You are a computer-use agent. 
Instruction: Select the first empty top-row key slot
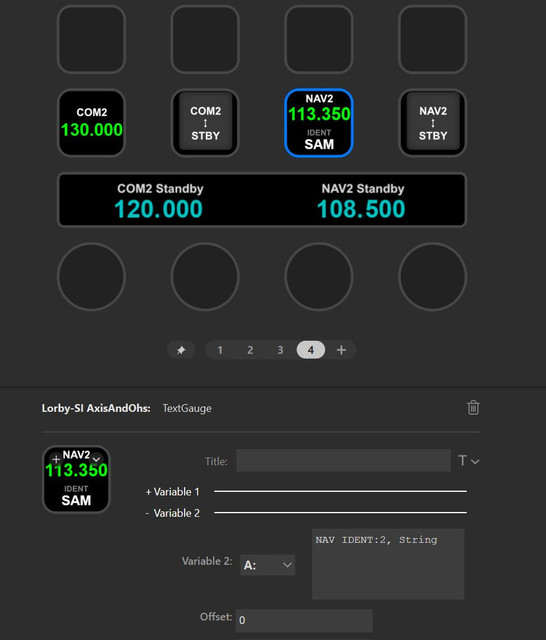[x=91, y=39]
